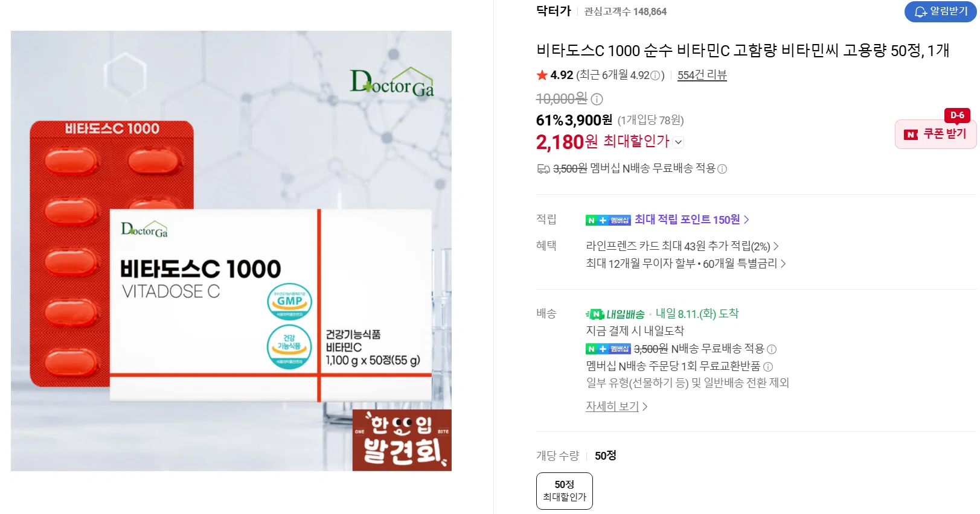
Task: Click the info icon next to the 4.92 six-month rating
Action: tap(655, 76)
